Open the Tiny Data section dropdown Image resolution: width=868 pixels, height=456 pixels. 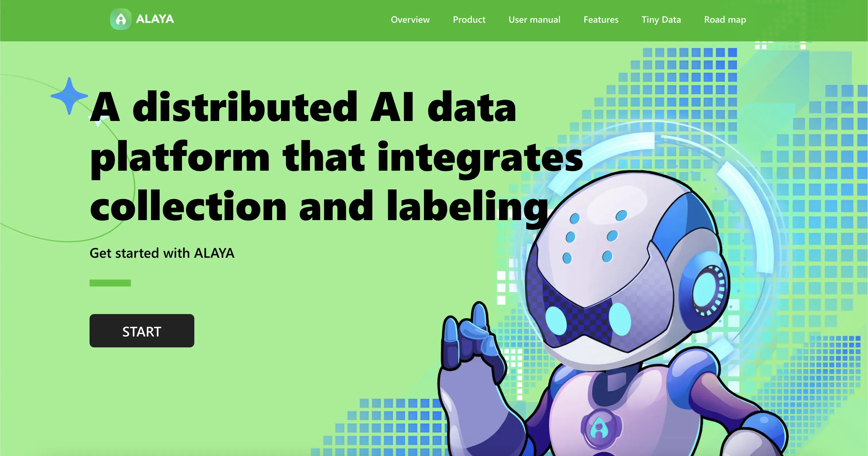[661, 19]
